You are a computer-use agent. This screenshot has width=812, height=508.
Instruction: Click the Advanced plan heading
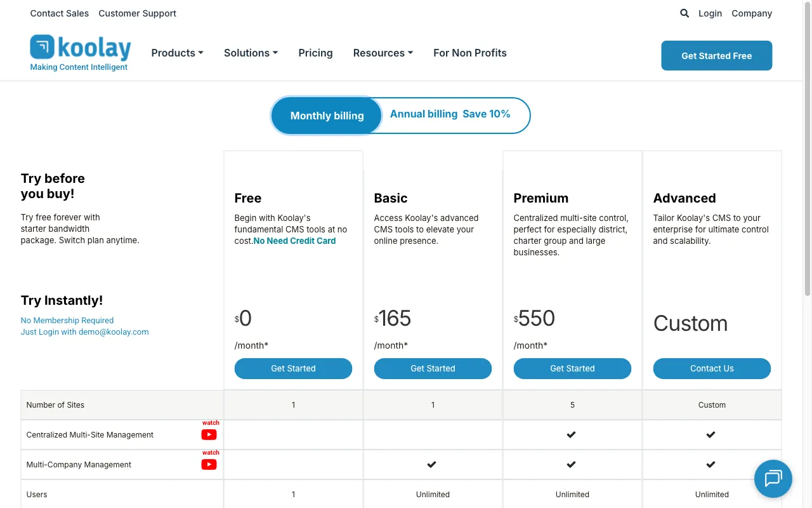point(684,198)
